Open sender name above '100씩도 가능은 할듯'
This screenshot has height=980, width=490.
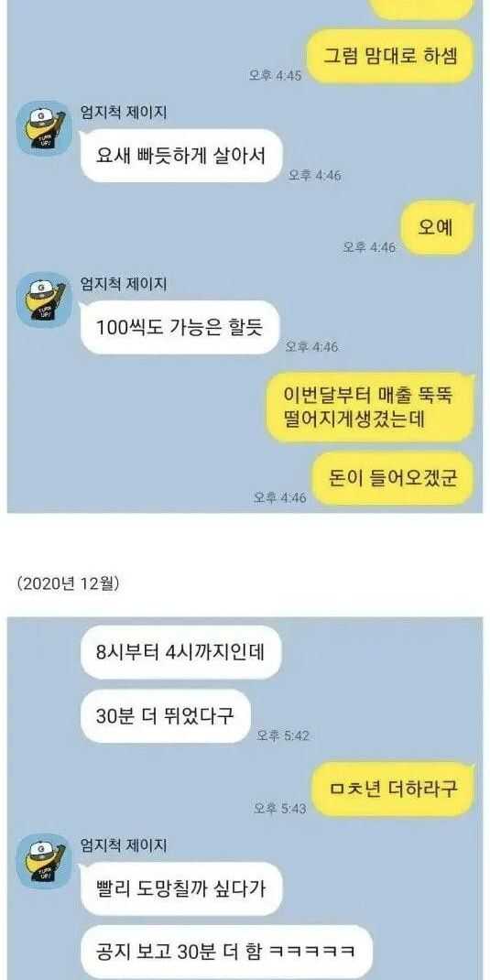(x=124, y=284)
